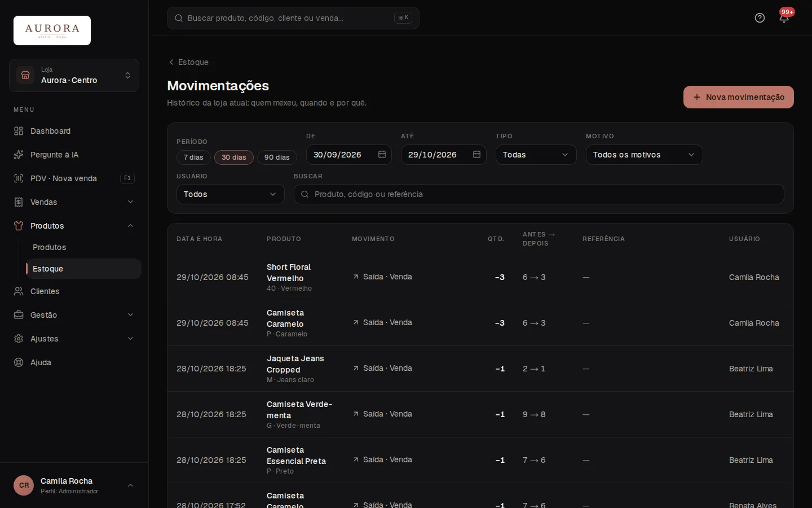Open Pergunte à IA sparkle icon
The height and width of the screenshot is (508, 812).
click(x=19, y=155)
